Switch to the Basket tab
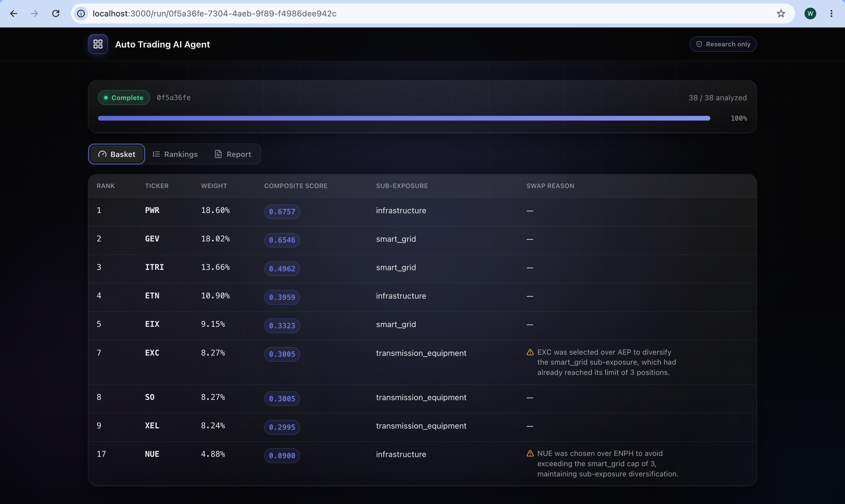The width and height of the screenshot is (845, 504). (x=116, y=154)
